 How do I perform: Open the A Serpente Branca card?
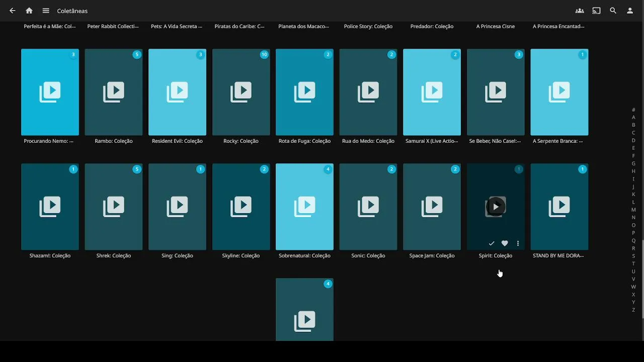pos(559,92)
